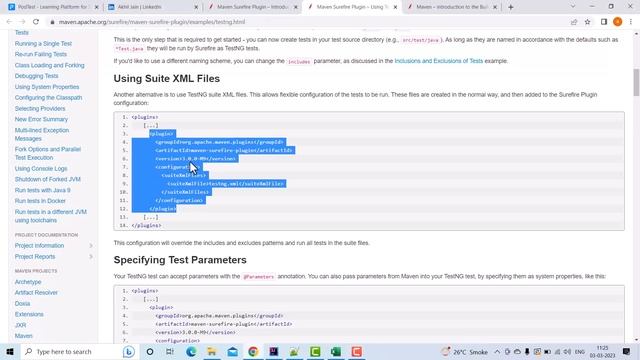This screenshot has width=640, height=360.
Task: Open Using System Properties link
Action: 47,87
